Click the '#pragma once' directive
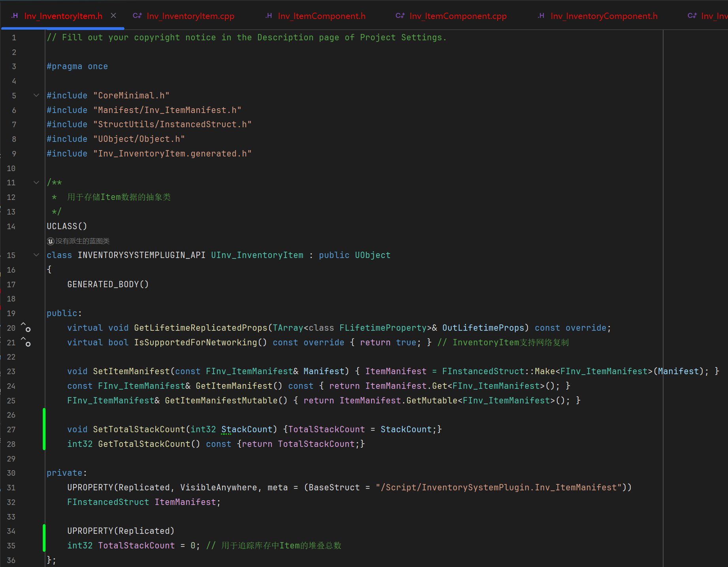 pyautogui.click(x=77, y=66)
